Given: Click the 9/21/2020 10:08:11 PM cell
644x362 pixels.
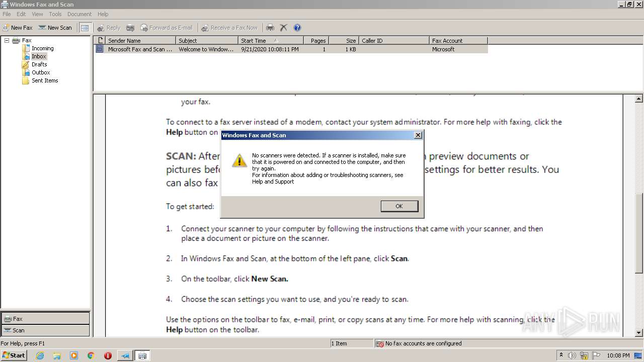Looking at the screenshot, I should (270, 49).
